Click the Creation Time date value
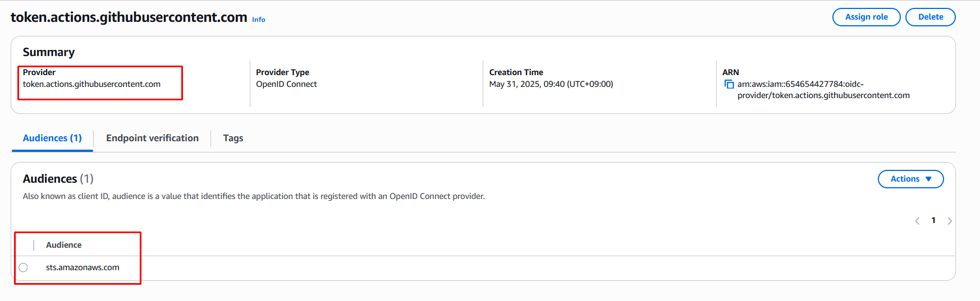Viewport: 980px width, 301px height. coord(551,84)
